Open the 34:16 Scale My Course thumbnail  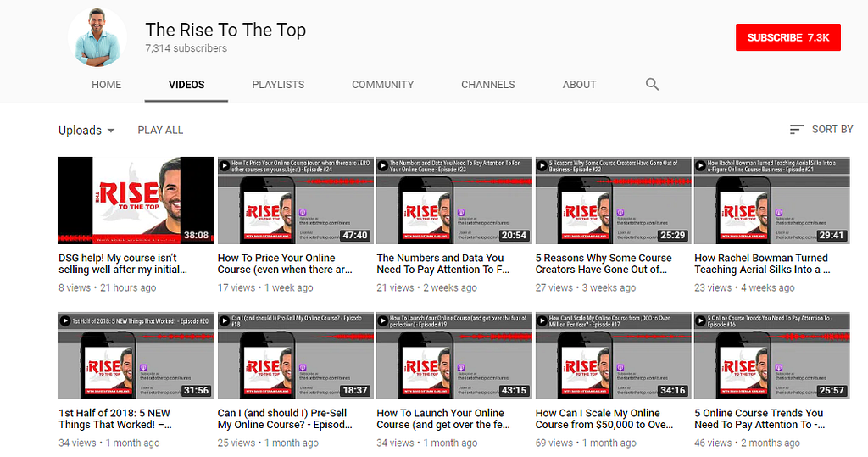click(x=614, y=355)
